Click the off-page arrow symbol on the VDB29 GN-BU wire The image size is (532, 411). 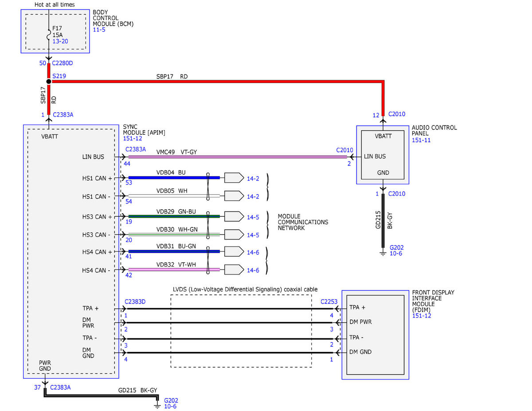(x=234, y=217)
